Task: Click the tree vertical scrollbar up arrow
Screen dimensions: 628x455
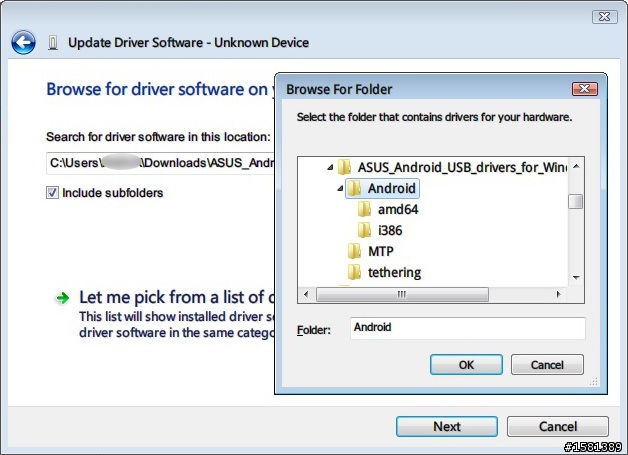Action: [576, 166]
